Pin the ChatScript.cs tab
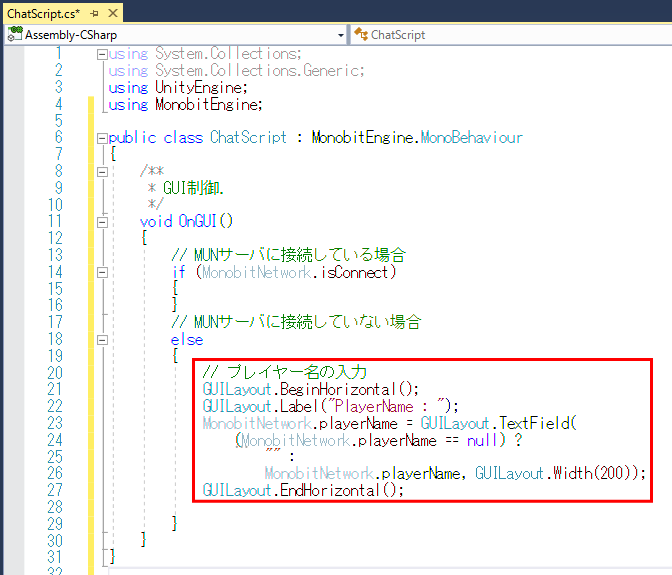The width and height of the screenshot is (672, 575). tap(94, 14)
